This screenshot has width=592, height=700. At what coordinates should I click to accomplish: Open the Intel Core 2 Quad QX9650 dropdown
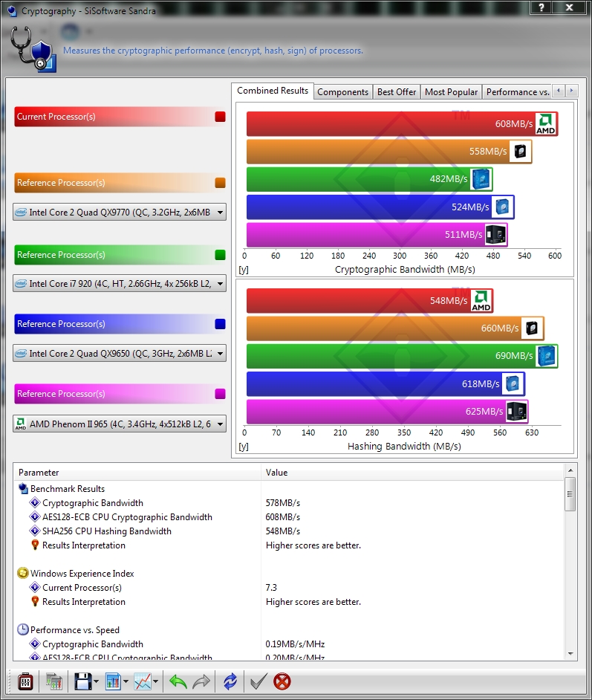[x=120, y=353]
